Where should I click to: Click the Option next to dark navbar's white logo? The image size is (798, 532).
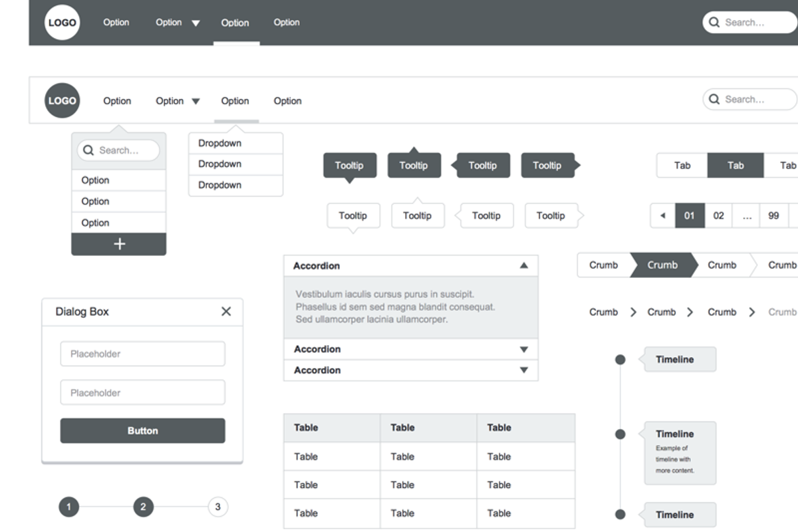tap(116, 23)
